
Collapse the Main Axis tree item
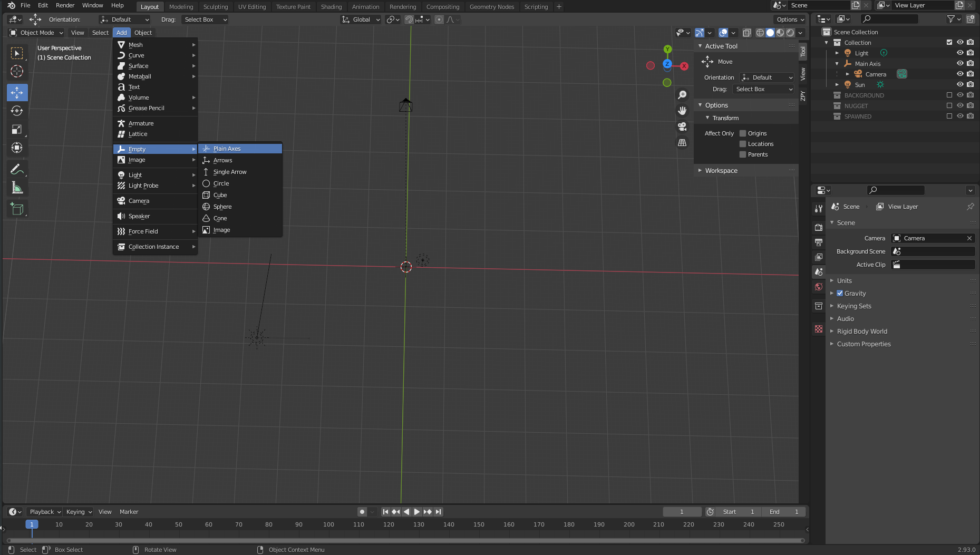(x=837, y=64)
